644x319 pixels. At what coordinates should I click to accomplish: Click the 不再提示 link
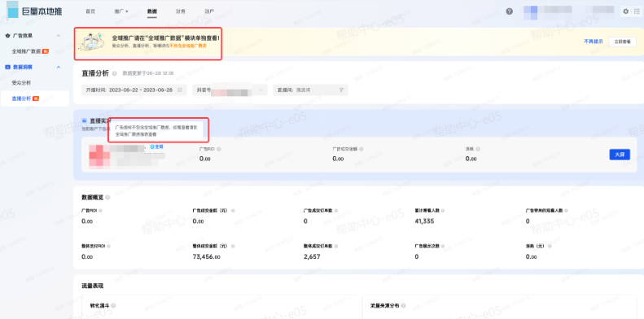[x=594, y=42]
